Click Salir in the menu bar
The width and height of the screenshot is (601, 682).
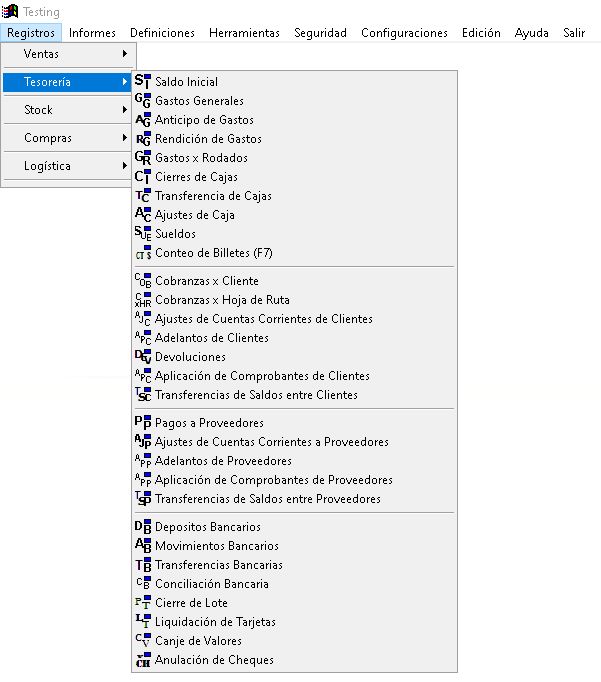coord(574,33)
